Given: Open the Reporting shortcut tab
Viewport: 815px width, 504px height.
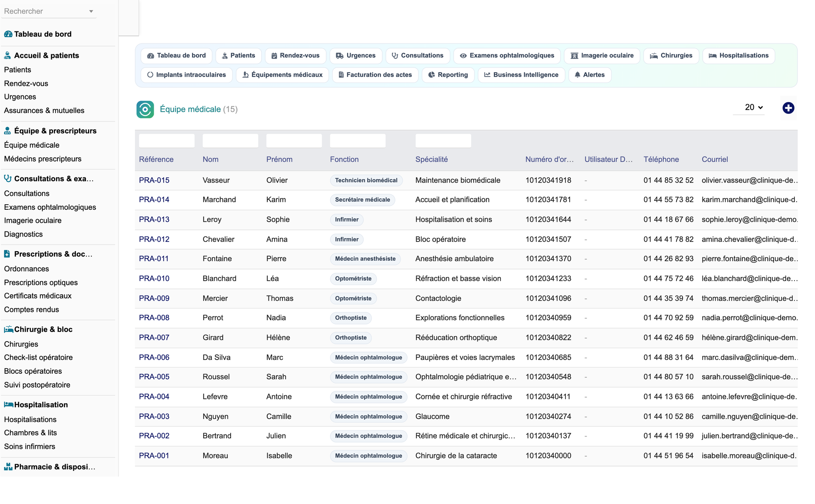Looking at the screenshot, I should 448,75.
